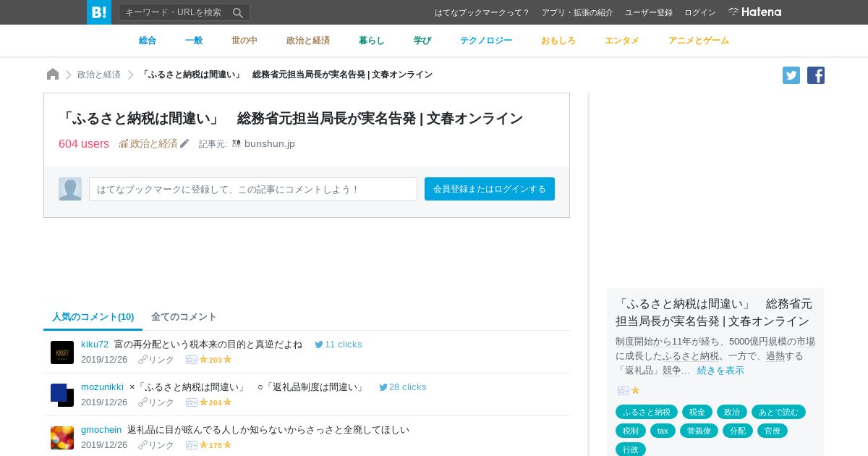Image resolution: width=868 pixels, height=456 pixels.
Task: Open the 総合 category tab
Action: point(148,41)
